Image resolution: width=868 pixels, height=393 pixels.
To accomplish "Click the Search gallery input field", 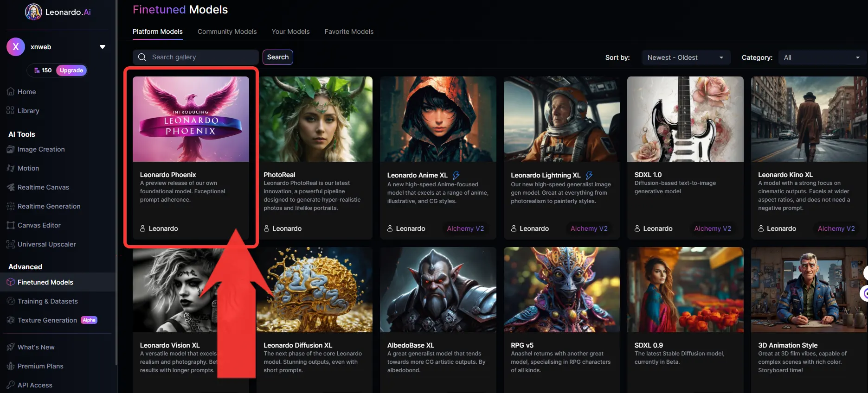I will pos(196,57).
